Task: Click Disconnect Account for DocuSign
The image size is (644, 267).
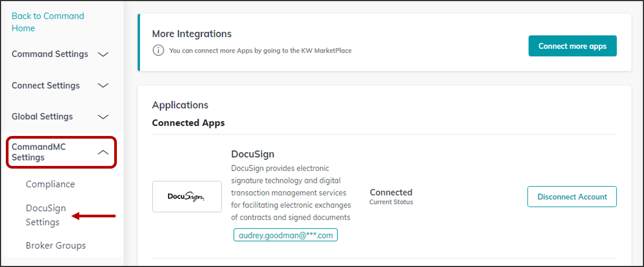Action: pos(572,196)
